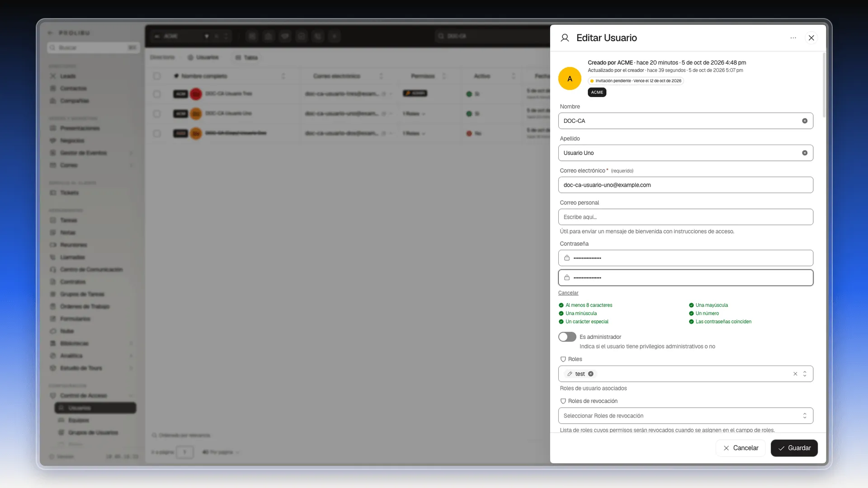Clear all selected roles with the X
The image size is (868, 488).
(x=795, y=374)
